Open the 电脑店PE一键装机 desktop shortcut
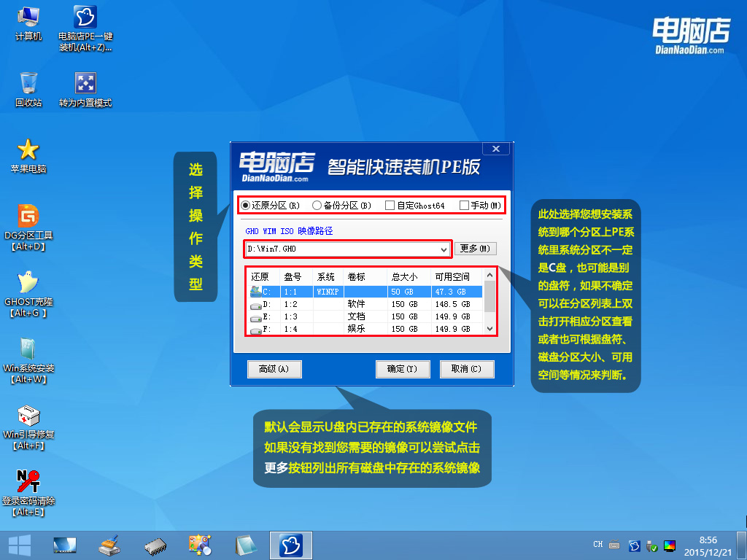747x560 pixels. point(85,28)
